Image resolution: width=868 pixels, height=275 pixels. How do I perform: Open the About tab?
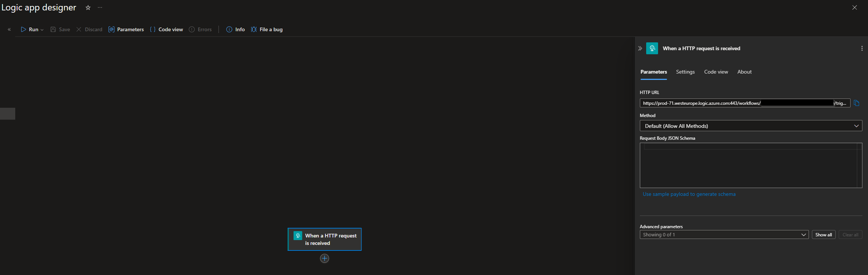coord(744,72)
